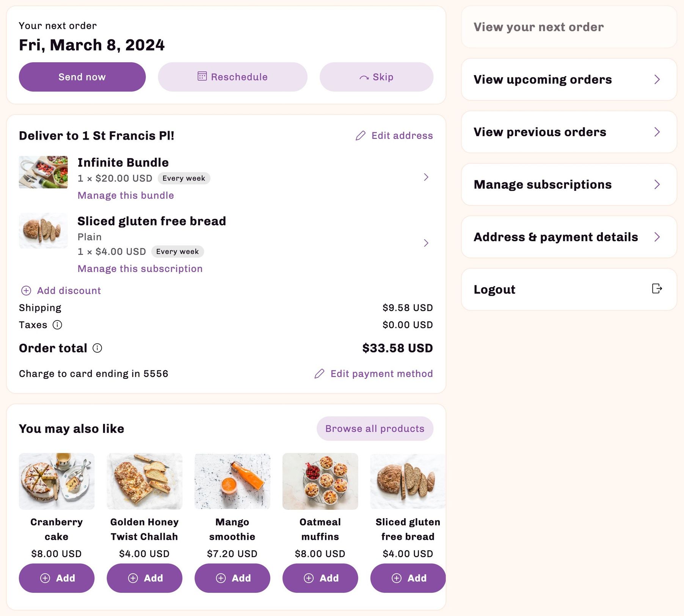Open the Manage this bundle link
Image resolution: width=684 pixels, height=616 pixels.
pyautogui.click(x=126, y=195)
